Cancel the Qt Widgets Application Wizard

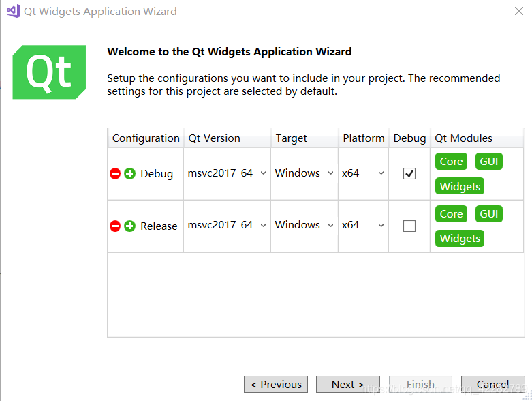tap(492, 385)
